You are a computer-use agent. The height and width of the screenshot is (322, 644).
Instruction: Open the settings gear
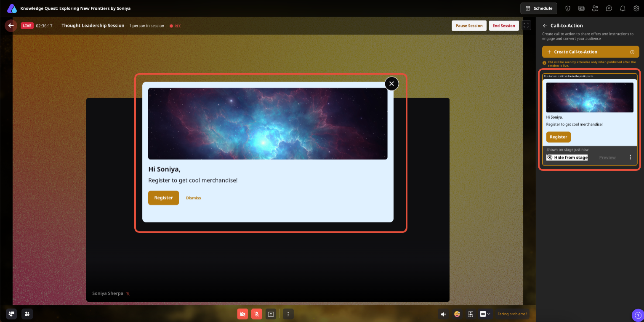[636, 8]
